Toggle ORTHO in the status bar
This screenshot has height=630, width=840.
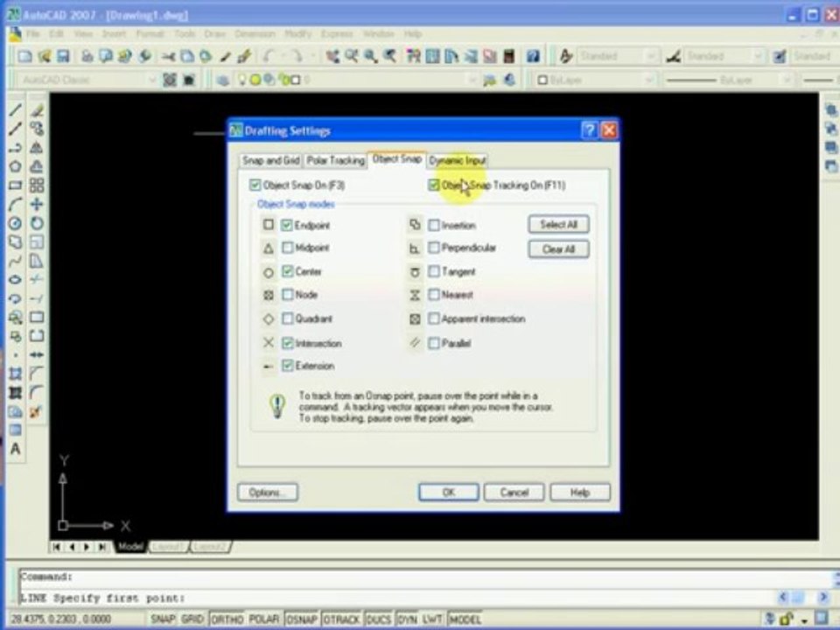(227, 619)
